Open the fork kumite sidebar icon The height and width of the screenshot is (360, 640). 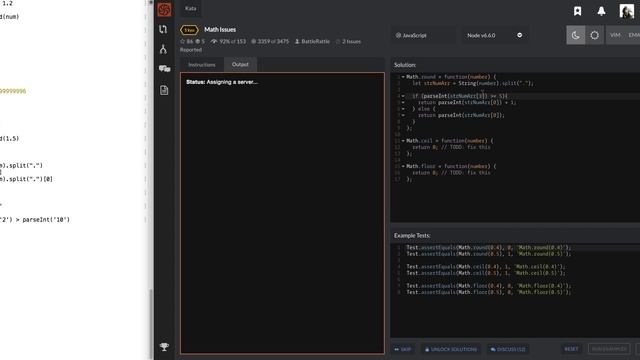pyautogui.click(x=163, y=49)
